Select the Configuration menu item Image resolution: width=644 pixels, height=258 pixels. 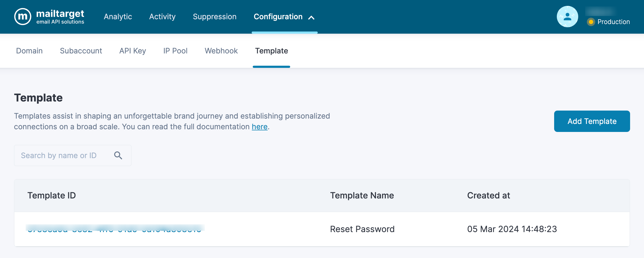(x=278, y=17)
